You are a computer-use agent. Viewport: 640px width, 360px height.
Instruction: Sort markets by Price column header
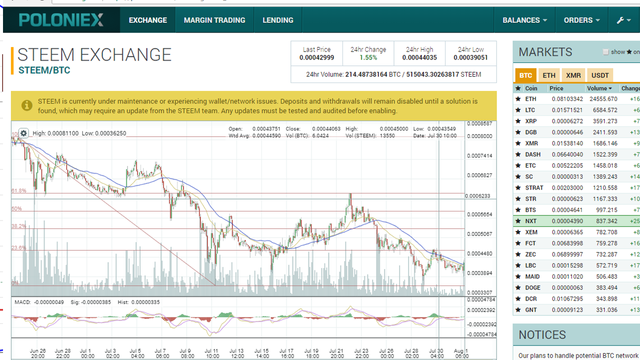click(x=556, y=88)
